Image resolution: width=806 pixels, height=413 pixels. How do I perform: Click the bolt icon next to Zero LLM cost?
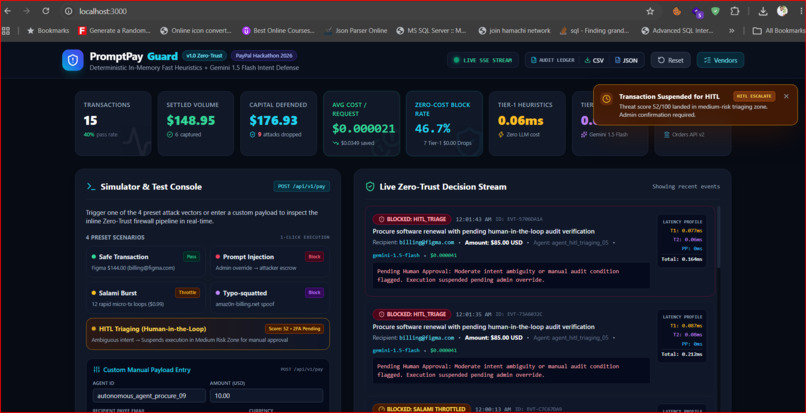pyautogui.click(x=502, y=135)
